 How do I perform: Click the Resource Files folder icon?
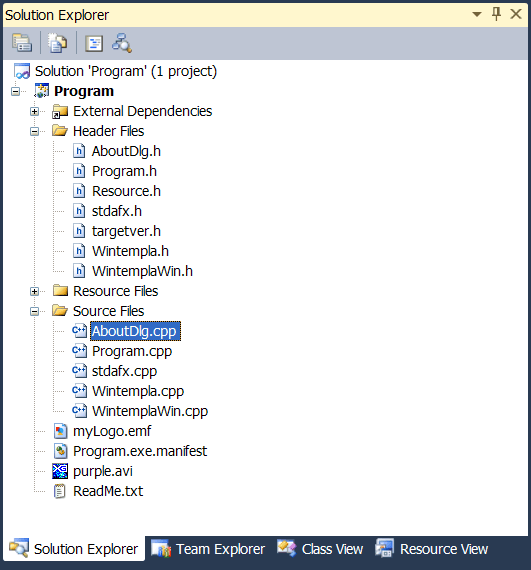[x=60, y=290]
